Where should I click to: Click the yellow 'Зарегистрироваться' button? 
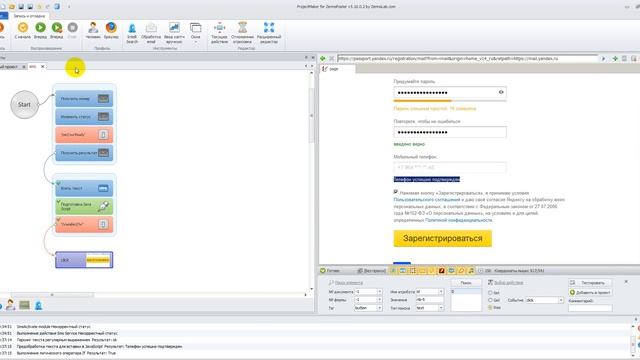[x=442, y=238]
